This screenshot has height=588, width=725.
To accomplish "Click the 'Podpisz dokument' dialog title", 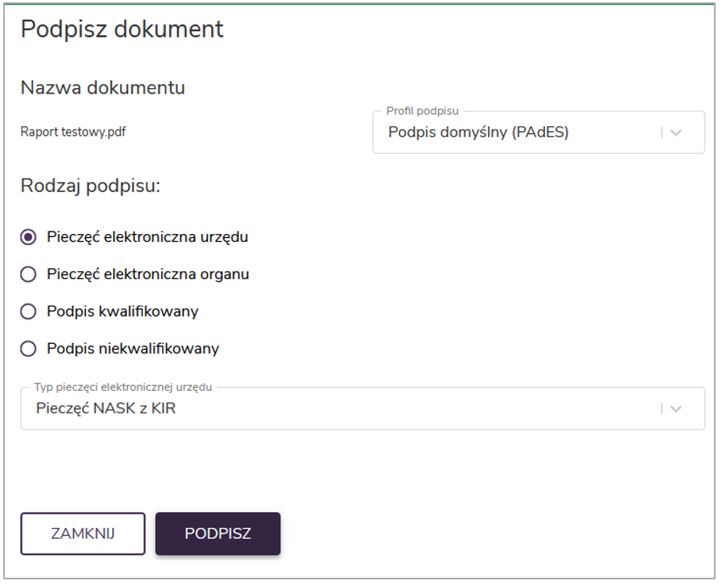I will point(122,29).
